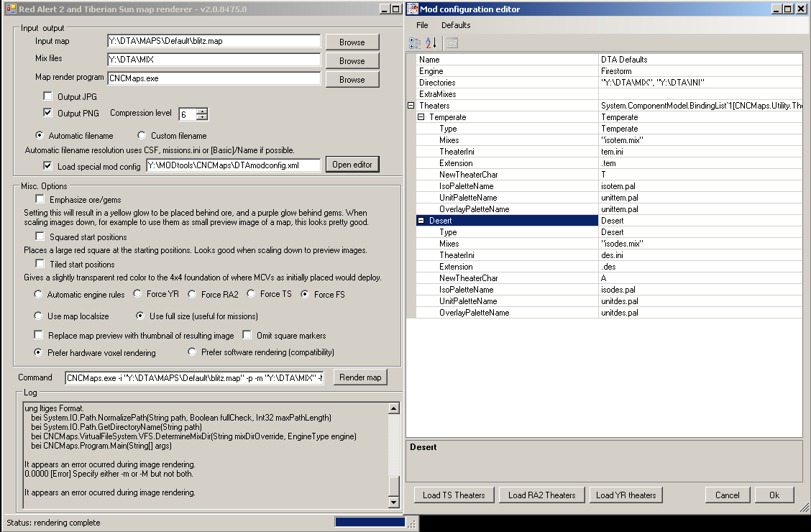811x532 pixels.
Task: Open the File menu
Action: click(422, 25)
